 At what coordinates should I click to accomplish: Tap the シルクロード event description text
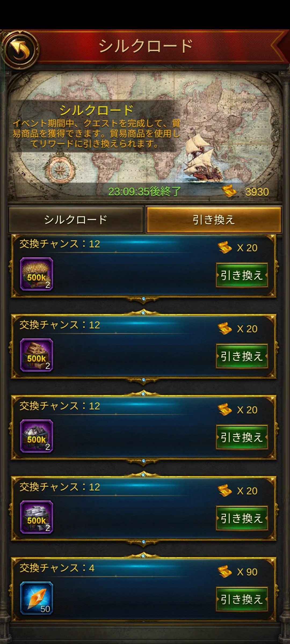click(96, 134)
